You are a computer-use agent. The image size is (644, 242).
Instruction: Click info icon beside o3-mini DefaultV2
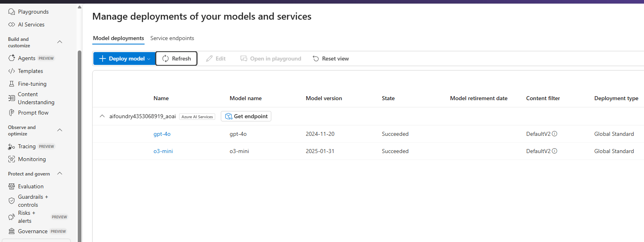tap(555, 151)
